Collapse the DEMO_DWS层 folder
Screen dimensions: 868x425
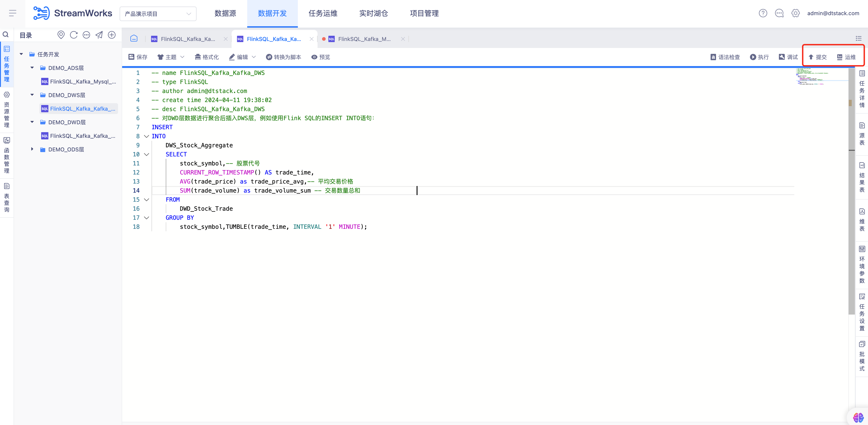pos(32,95)
